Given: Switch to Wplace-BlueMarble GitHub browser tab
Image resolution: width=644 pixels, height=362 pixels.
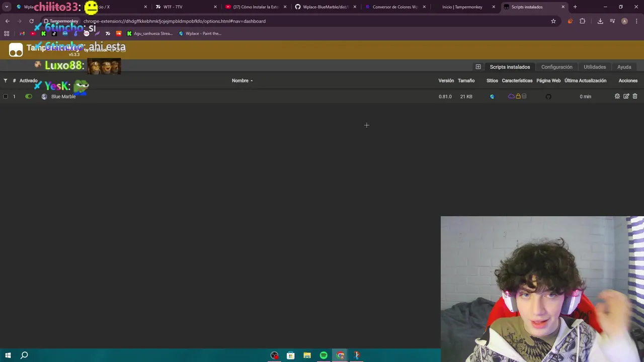Looking at the screenshot, I should pos(326,7).
